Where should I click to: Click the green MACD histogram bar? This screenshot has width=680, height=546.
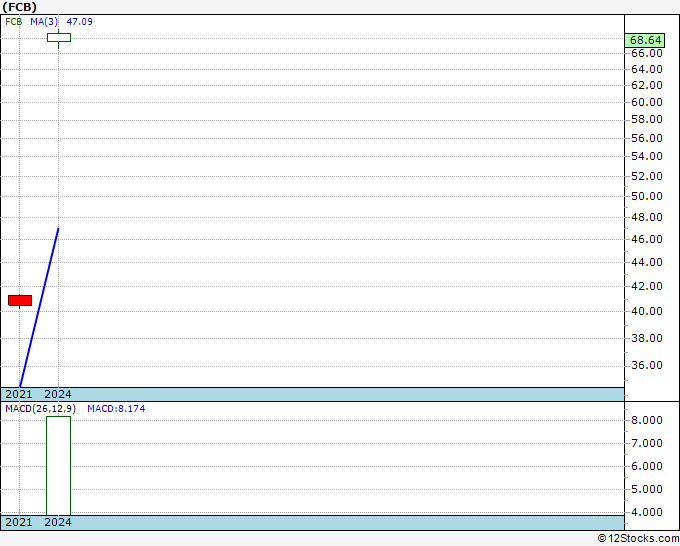coord(59,465)
